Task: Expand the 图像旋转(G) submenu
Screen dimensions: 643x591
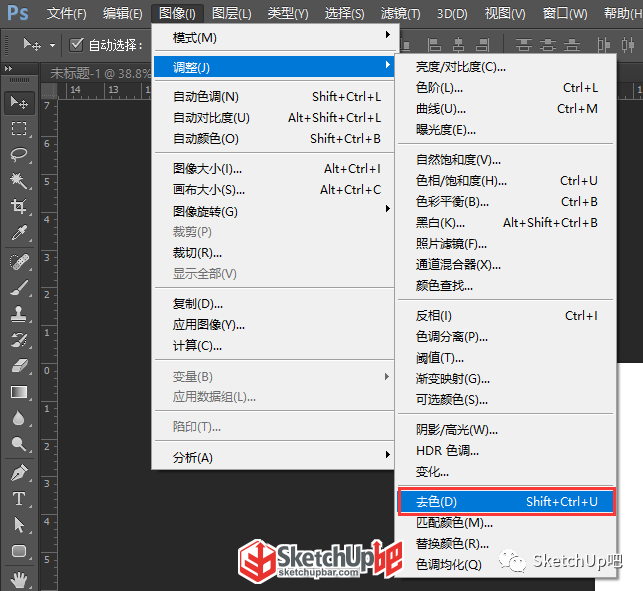Action: point(274,211)
